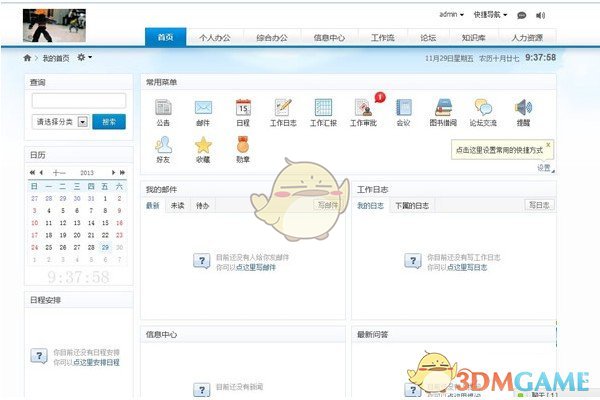
Task: Open the admin user dropdown
Action: coord(451,15)
